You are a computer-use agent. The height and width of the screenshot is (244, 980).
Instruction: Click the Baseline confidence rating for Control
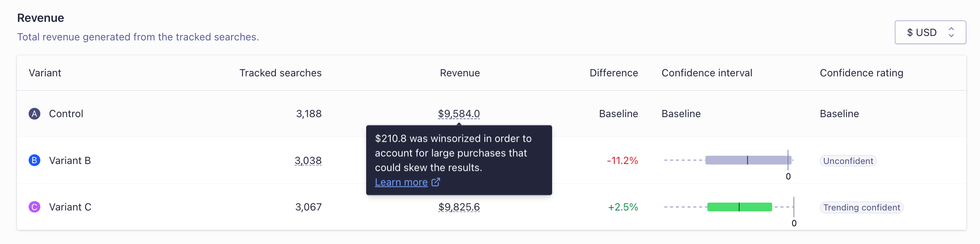(838, 114)
